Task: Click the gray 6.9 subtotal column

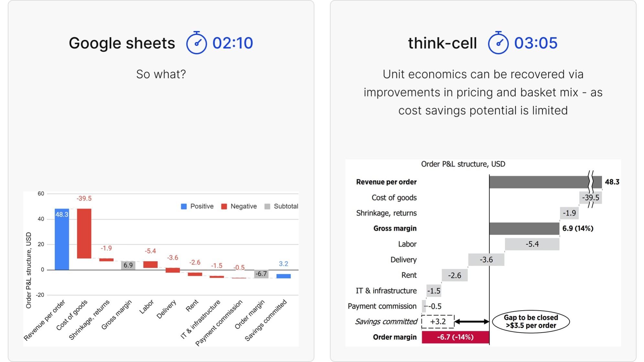Action: click(128, 265)
